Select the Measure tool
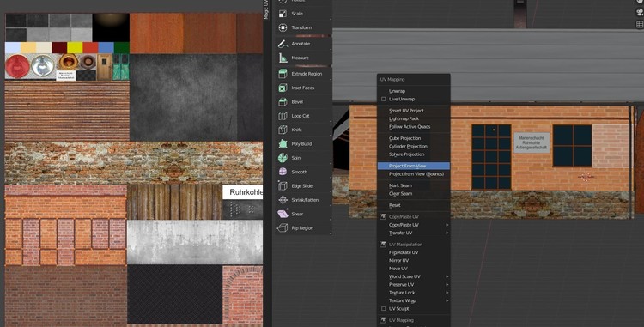 pyautogui.click(x=303, y=58)
